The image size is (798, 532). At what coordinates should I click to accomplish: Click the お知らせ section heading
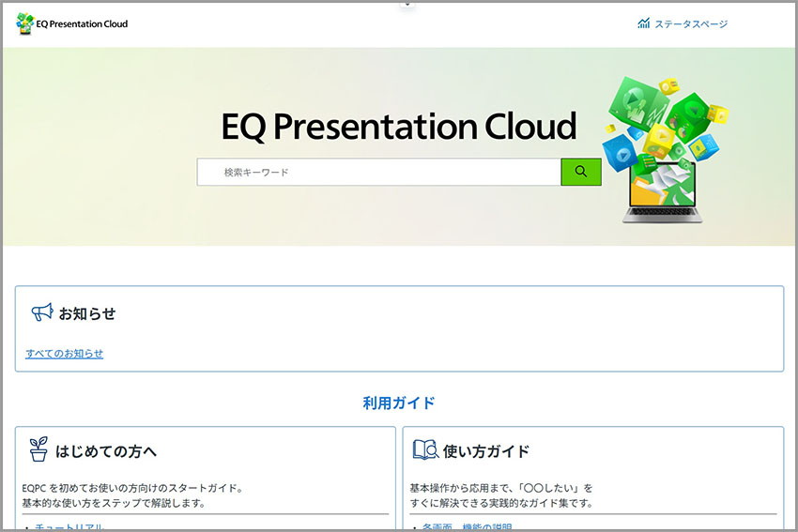click(x=87, y=313)
